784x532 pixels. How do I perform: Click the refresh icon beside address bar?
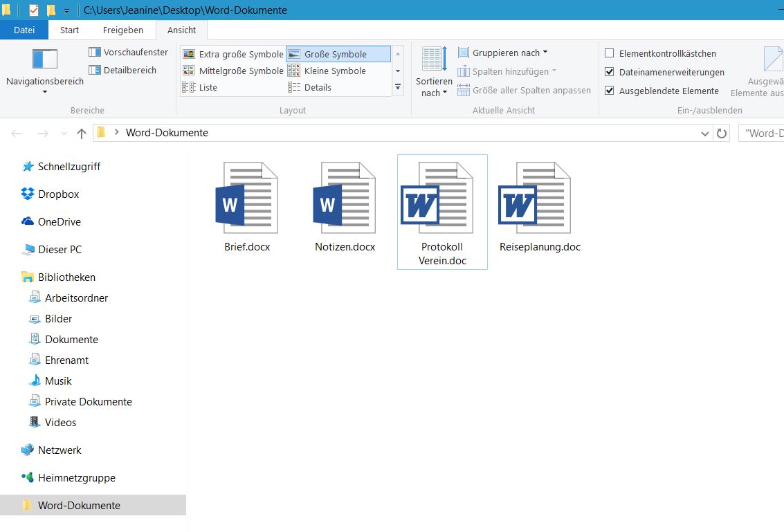(x=722, y=134)
